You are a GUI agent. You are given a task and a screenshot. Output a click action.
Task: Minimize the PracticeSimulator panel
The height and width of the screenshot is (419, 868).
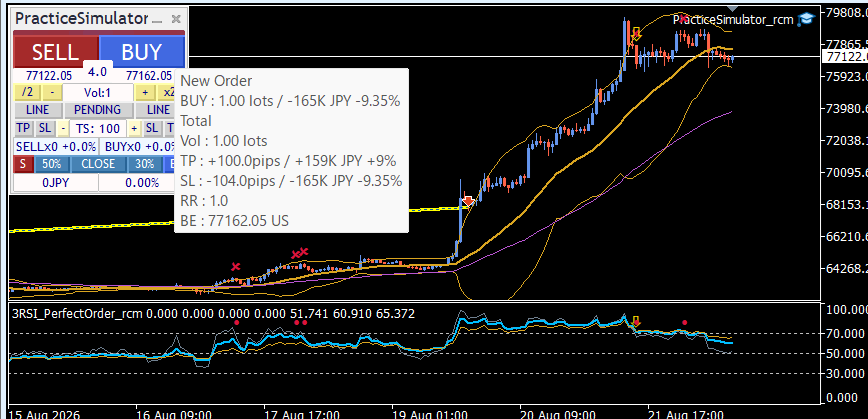pos(157,19)
